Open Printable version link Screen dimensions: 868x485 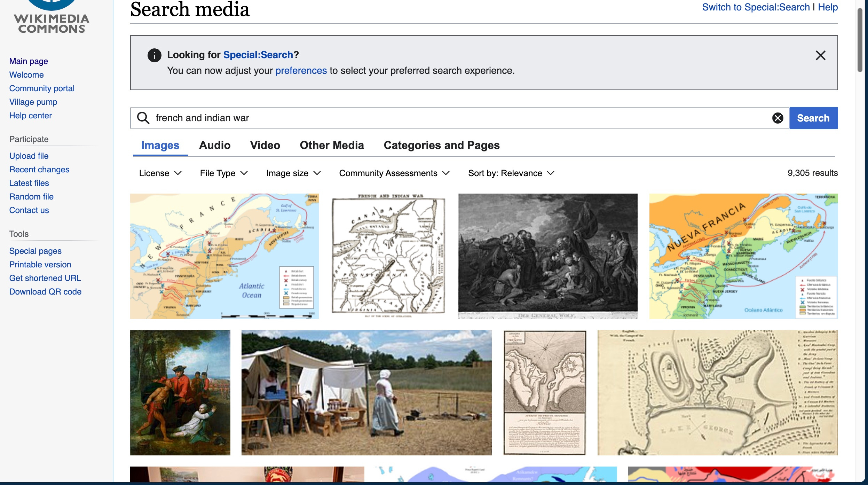coord(40,265)
